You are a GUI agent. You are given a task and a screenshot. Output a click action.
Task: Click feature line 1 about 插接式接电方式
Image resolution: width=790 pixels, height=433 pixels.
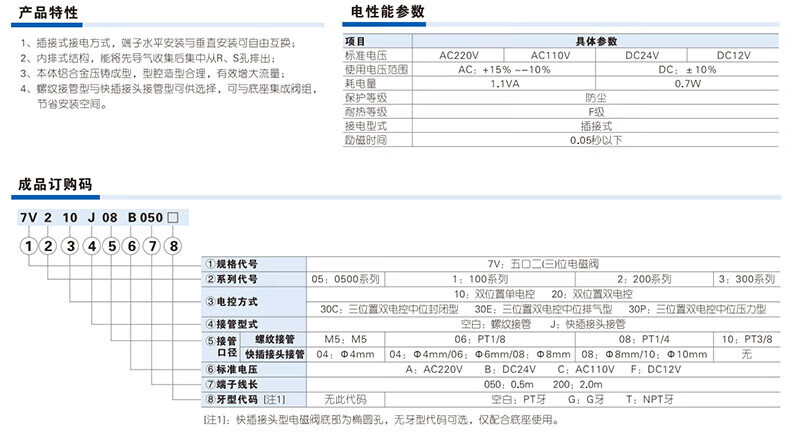pyautogui.click(x=158, y=43)
